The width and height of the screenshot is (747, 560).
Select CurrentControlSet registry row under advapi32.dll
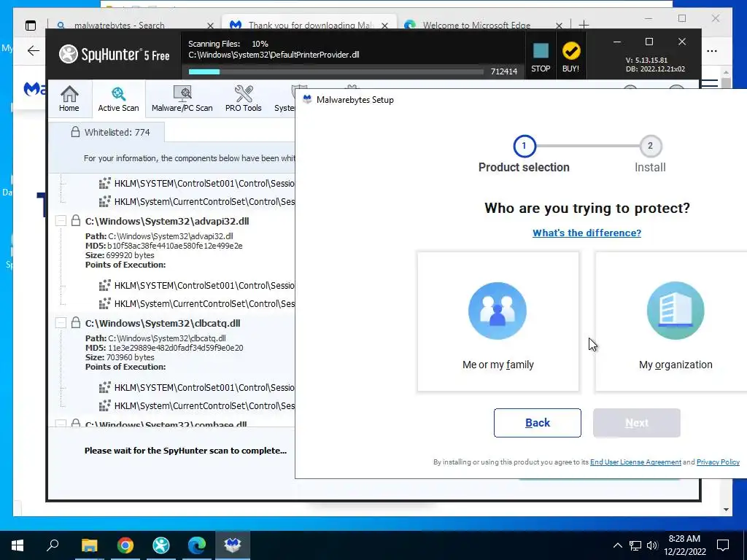[x=197, y=304]
